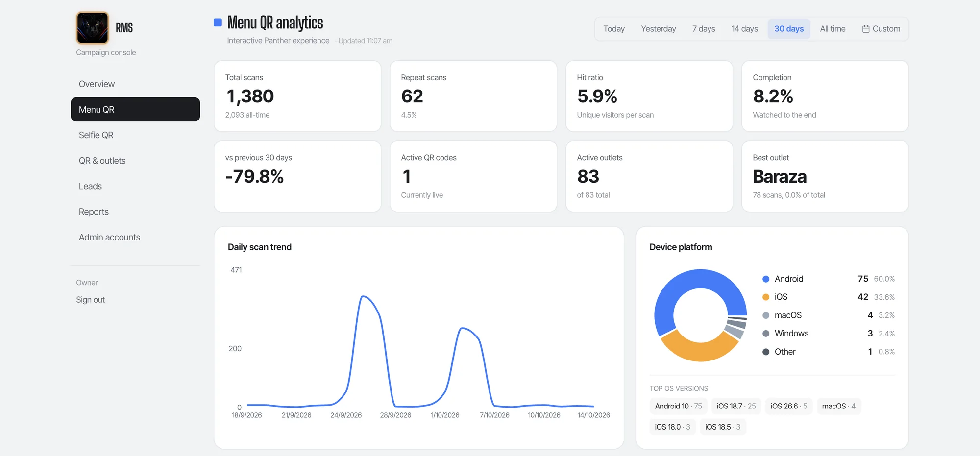Open the Leads section

tap(135, 186)
